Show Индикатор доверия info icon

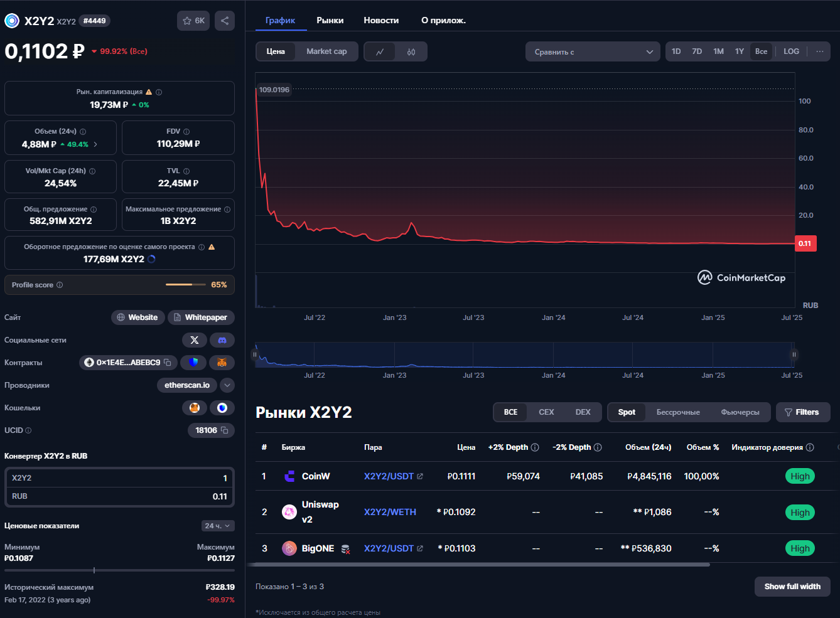tap(810, 447)
